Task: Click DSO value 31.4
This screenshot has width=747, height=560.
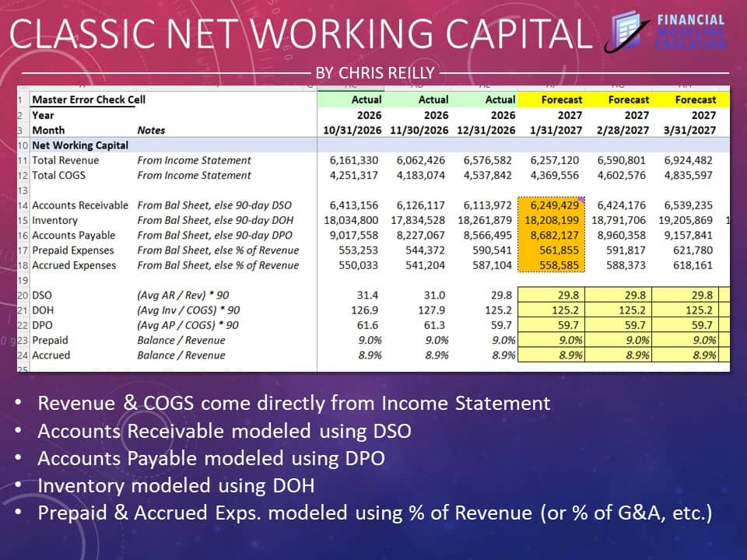Action: (367, 296)
